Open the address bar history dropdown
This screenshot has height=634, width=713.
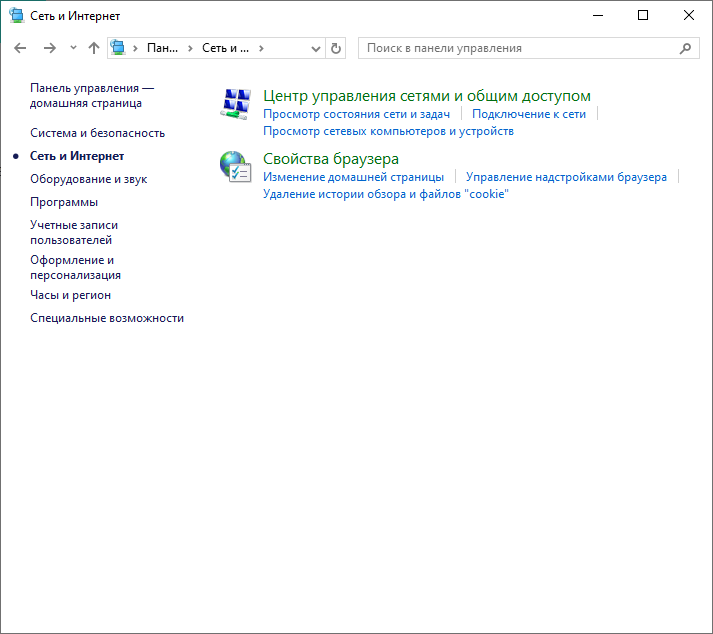[316, 48]
